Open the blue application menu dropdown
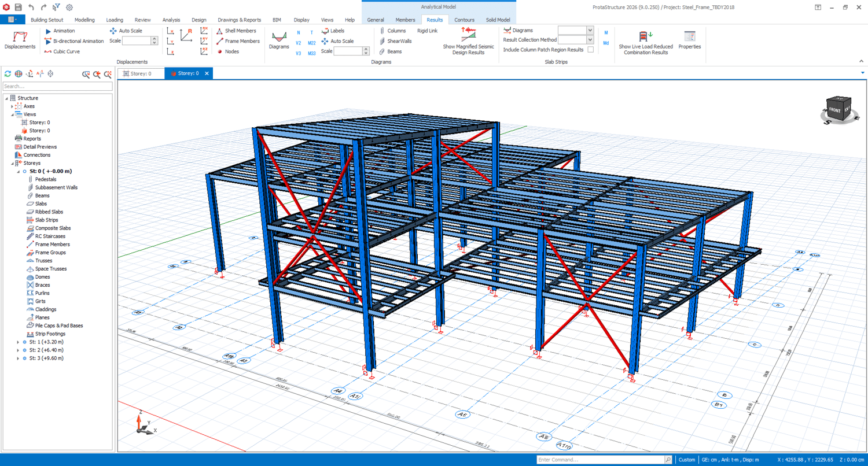The image size is (868, 466). tap(12, 20)
